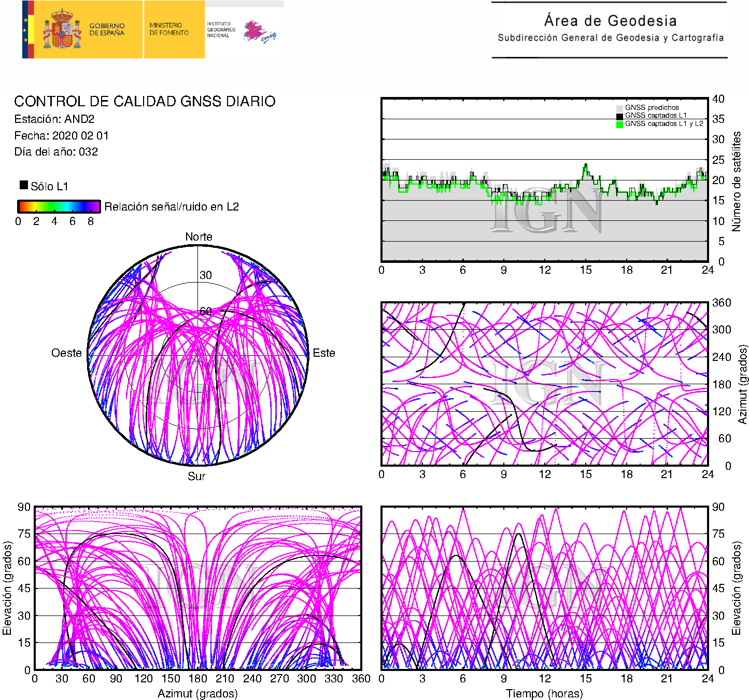749x700 pixels.
Task: Click Subdirección General de Geodesia y Cartografía text
Action: 610,38
